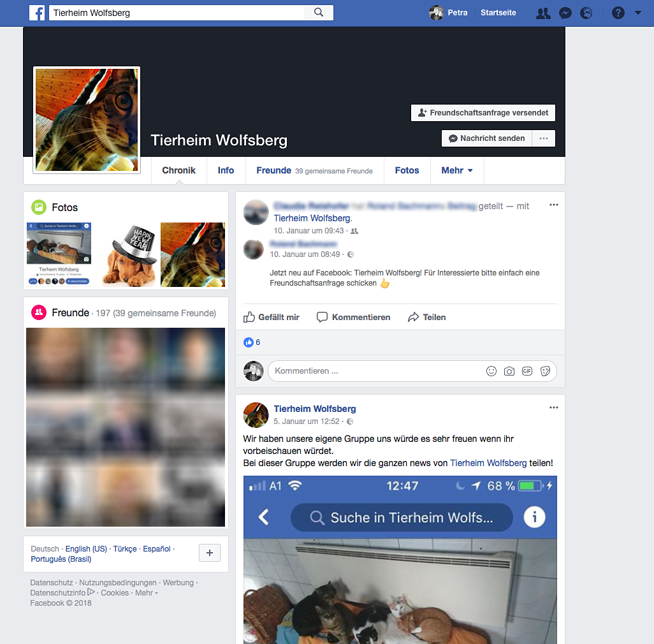
Task: Open Freunde section heading
Action: pyautogui.click(x=70, y=312)
